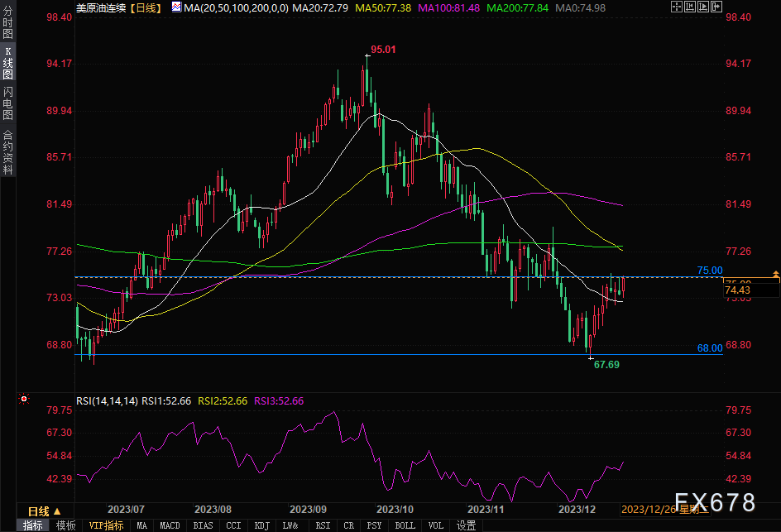
Task: Click the panel export arrow icon
Action: click(x=716, y=7)
